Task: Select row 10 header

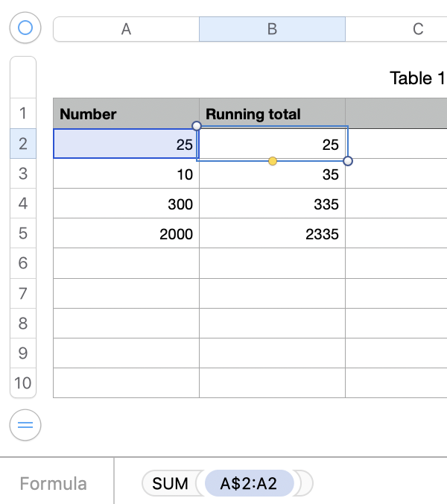Action: pos(22,383)
